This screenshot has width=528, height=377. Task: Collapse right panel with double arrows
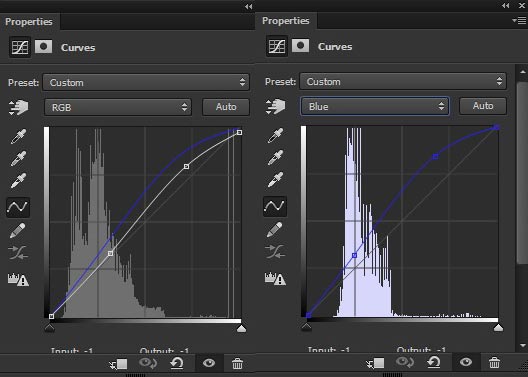click(505, 5)
